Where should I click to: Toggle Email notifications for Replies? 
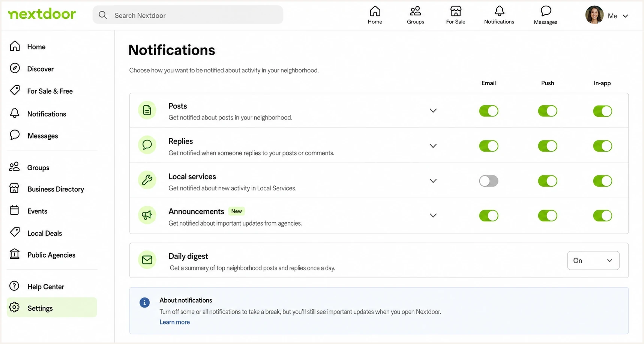[x=488, y=146]
